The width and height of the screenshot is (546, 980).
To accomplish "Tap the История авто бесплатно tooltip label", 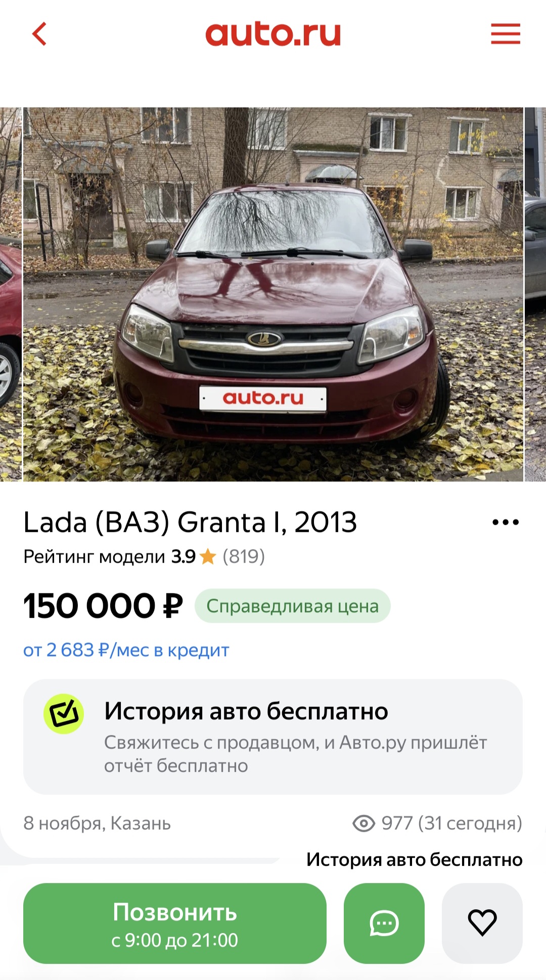I will tap(415, 859).
